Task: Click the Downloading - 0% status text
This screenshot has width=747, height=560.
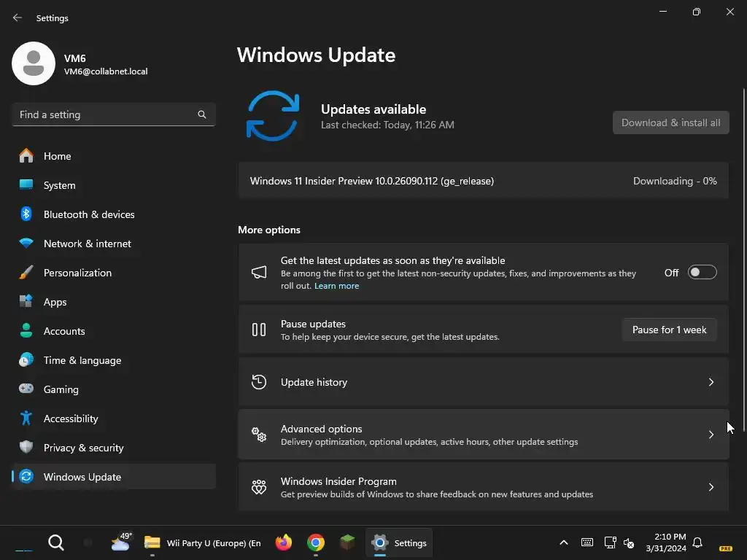Action: (x=675, y=181)
